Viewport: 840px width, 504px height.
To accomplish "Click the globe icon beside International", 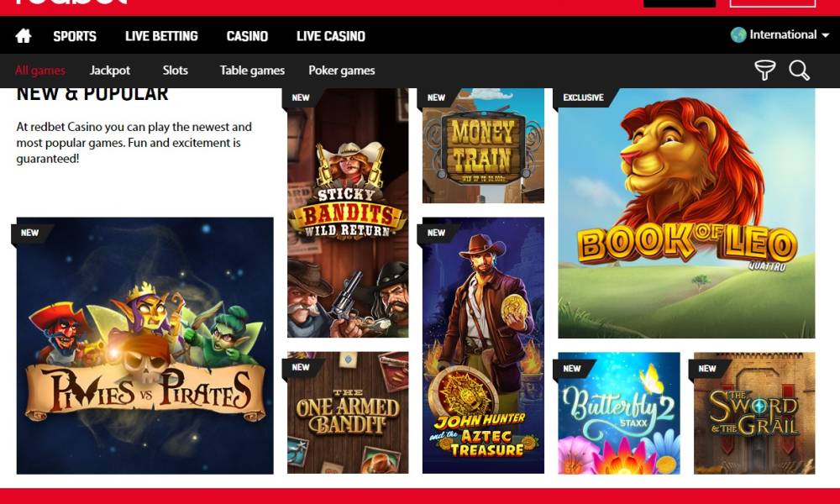I will [738, 34].
